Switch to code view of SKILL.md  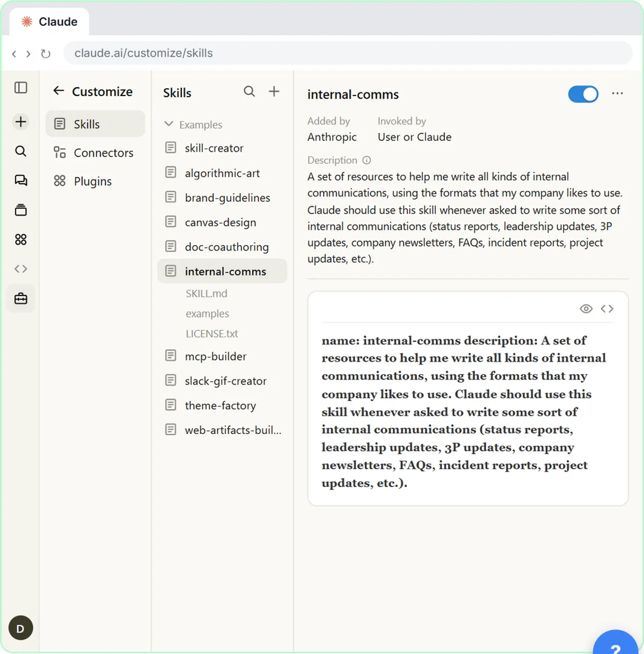607,309
